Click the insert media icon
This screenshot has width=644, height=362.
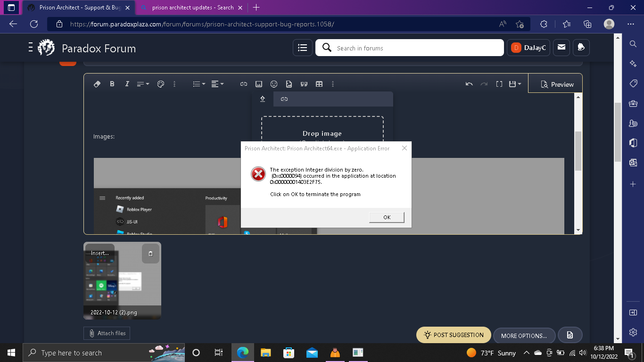tap(289, 84)
